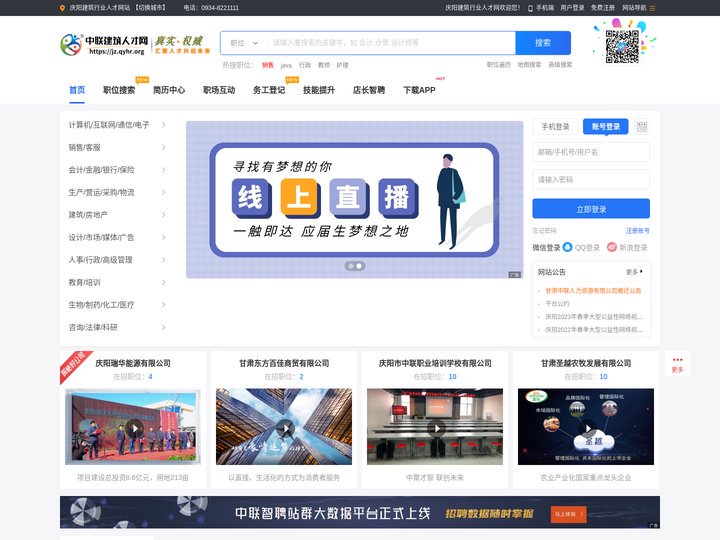Switch to 手机登录 tab
Viewport: 720px width, 540px height.
pos(555,127)
